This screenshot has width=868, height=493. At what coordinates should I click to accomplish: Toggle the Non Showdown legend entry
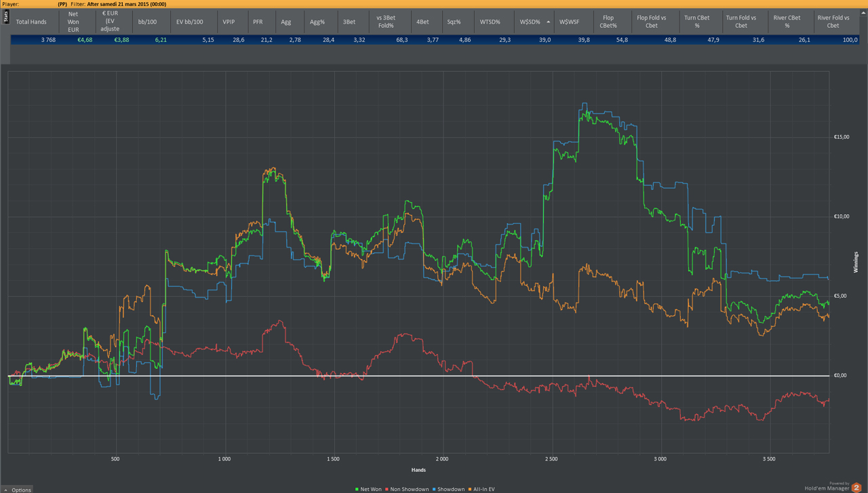point(407,489)
